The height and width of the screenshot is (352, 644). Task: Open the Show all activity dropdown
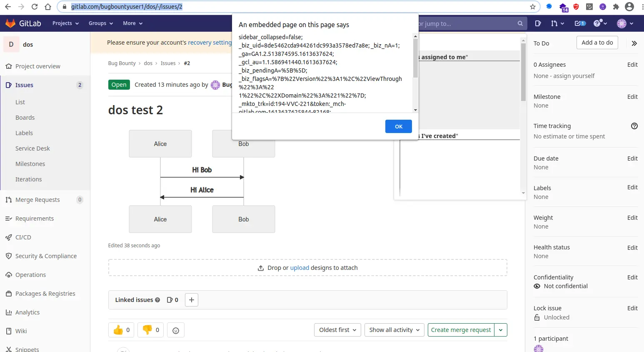(x=394, y=330)
